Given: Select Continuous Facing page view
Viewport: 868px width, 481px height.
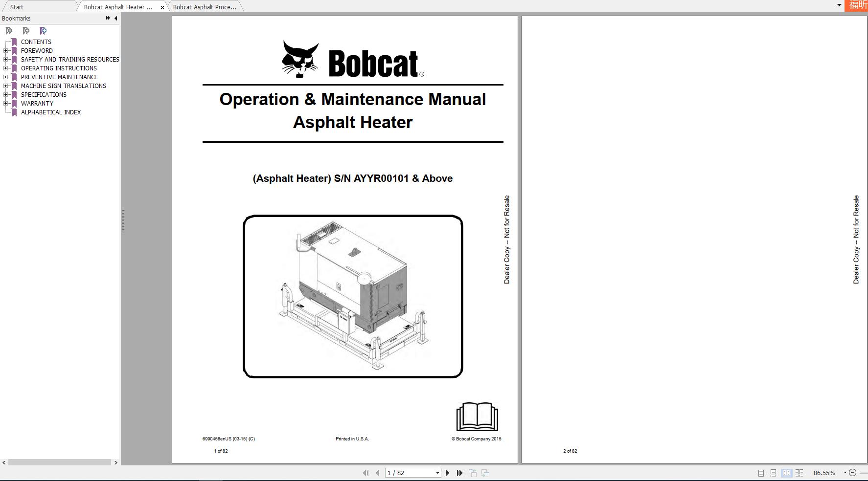Looking at the screenshot, I should pyautogui.click(x=799, y=473).
